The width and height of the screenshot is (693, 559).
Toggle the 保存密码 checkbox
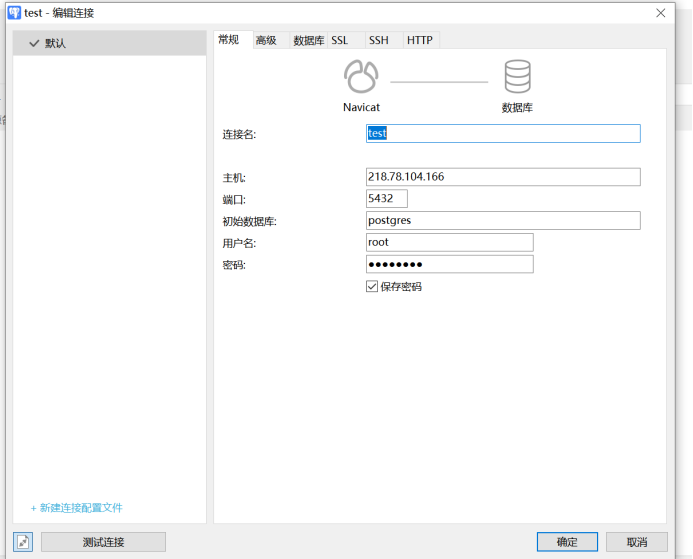372,286
